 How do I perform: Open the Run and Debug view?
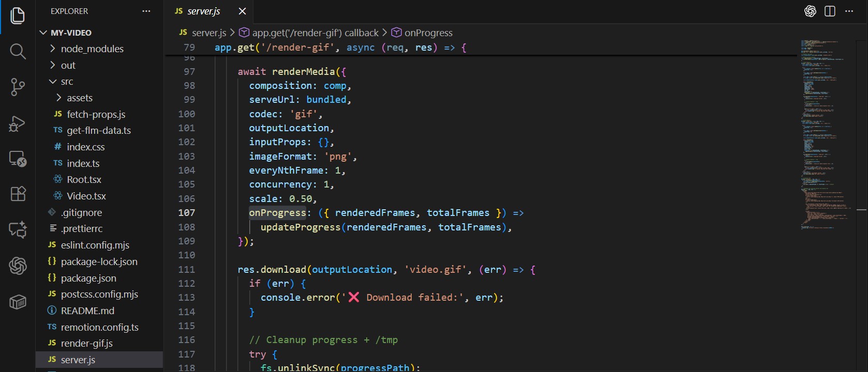(x=18, y=123)
